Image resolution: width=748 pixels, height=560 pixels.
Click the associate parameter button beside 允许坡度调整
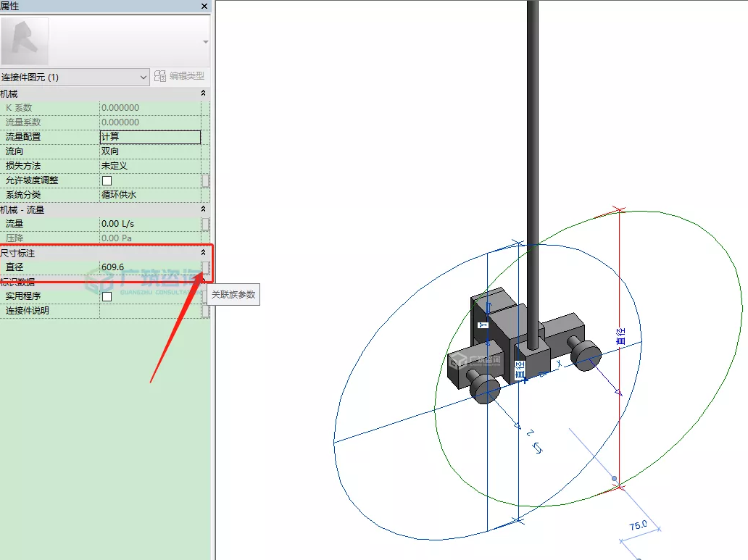click(207, 180)
